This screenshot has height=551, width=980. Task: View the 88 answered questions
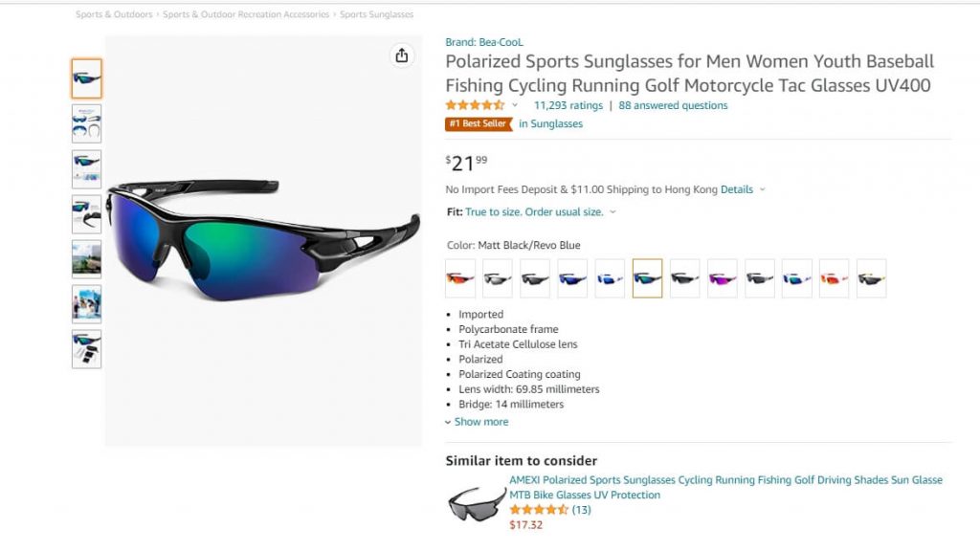pos(673,105)
